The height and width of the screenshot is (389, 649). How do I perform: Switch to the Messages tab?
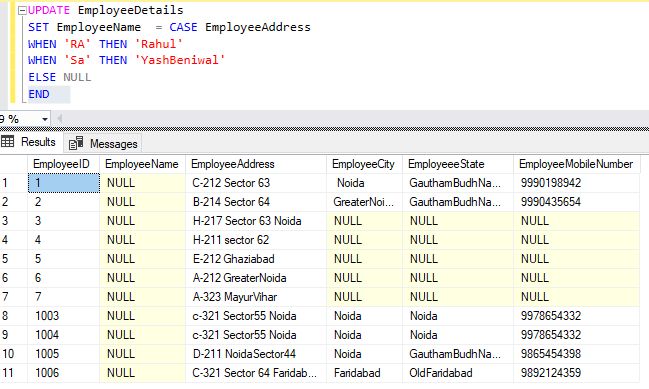103,144
